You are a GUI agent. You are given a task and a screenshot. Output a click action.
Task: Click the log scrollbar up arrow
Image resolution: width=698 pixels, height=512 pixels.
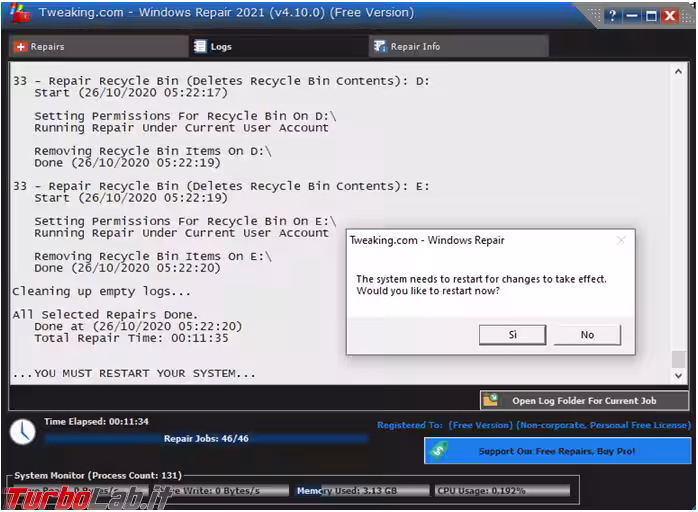click(678, 72)
